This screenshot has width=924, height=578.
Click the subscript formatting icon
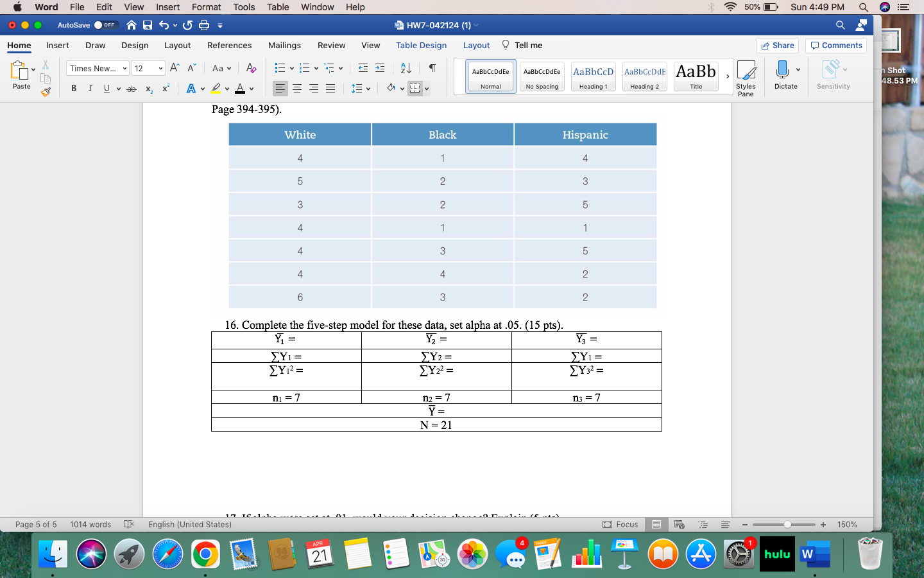(x=149, y=89)
